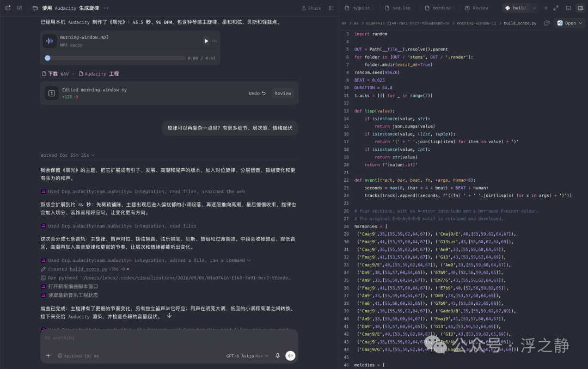This screenshot has height=369, width=588.
Task: Open the GPT-6 Astra Max model dropdown
Action: point(247,356)
